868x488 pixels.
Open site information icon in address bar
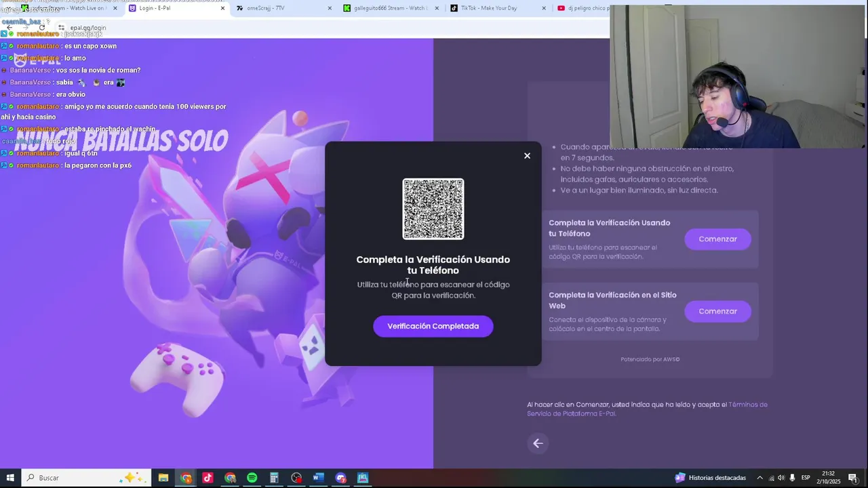(x=61, y=28)
